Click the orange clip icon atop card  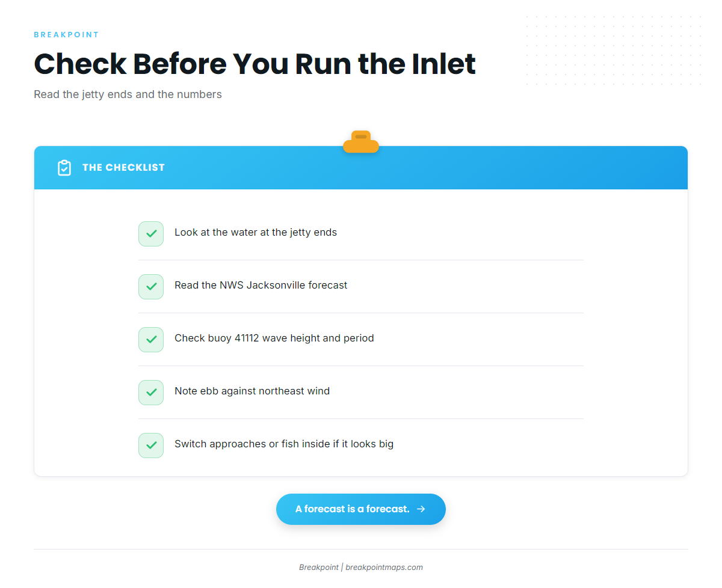coord(361,142)
